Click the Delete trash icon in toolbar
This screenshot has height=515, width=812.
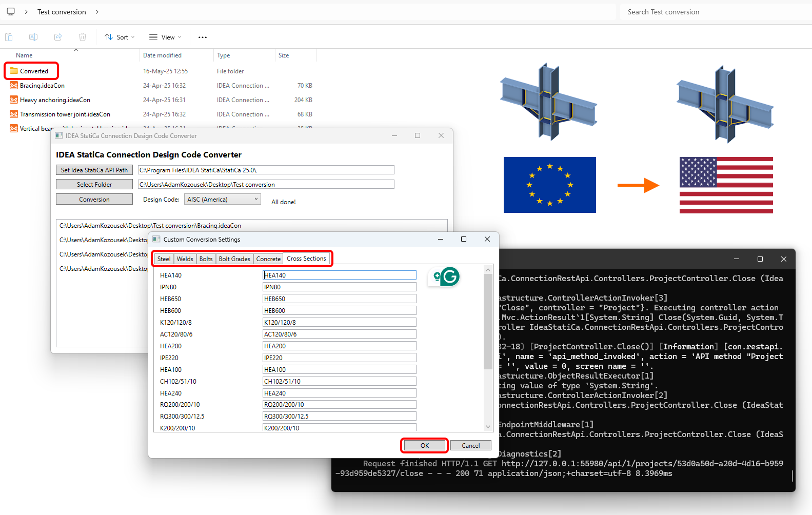pyautogui.click(x=83, y=37)
